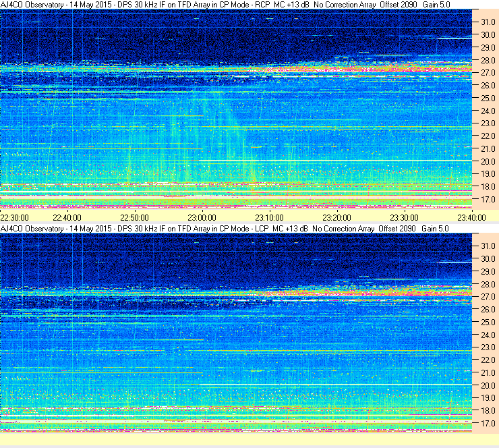Pick the 19.0 axis value in LCP panel
The width and height of the screenshot is (499, 448).
(x=488, y=397)
